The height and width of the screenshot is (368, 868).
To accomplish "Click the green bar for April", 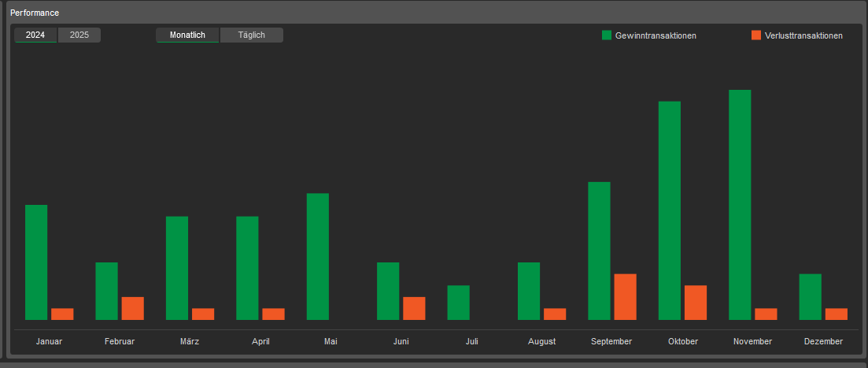I will (x=247, y=268).
